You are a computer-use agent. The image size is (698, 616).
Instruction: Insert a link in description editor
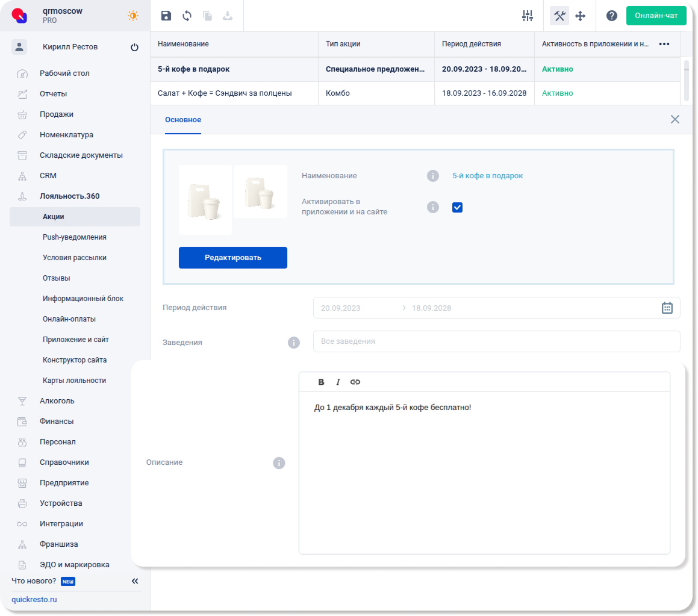tap(355, 382)
